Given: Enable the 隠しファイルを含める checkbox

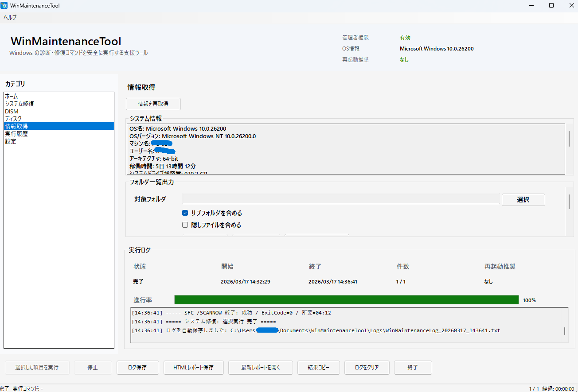Looking at the screenshot, I should [185, 225].
